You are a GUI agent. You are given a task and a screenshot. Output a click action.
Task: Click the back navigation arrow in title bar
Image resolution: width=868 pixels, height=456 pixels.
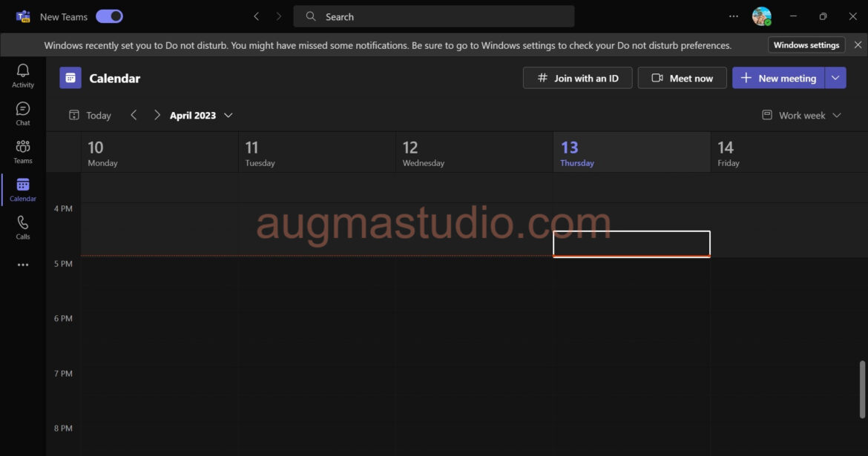click(257, 16)
